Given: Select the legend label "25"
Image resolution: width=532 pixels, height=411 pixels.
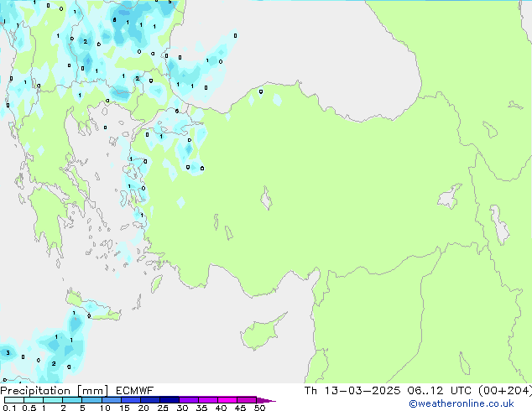Looking at the screenshot, I should [163, 408].
